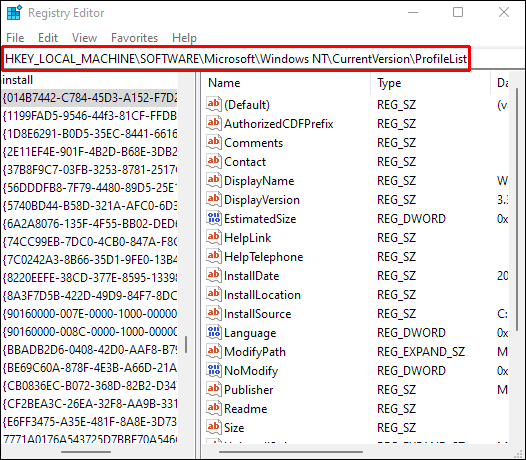Screen dimensions: 526x460
Task: Open the File menu
Action: coord(15,38)
